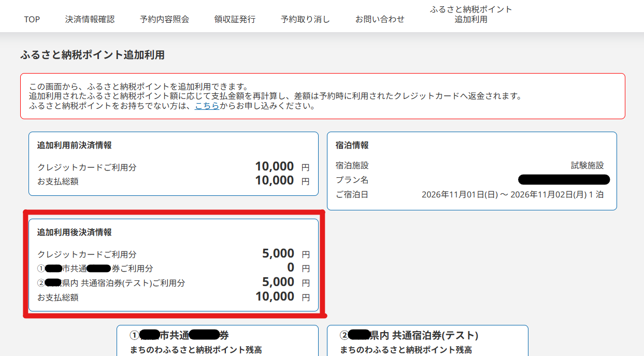Click the 追加利用前決済情報 card title
The height and width of the screenshot is (356, 644).
(x=74, y=145)
